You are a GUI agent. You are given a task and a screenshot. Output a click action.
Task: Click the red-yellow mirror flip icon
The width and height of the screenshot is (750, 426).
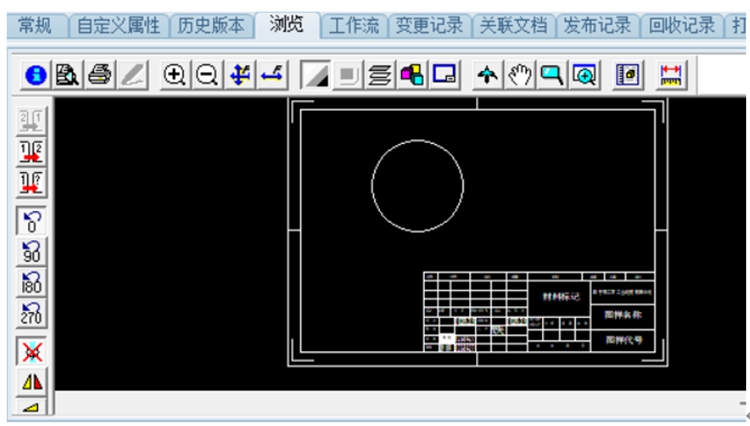(32, 382)
